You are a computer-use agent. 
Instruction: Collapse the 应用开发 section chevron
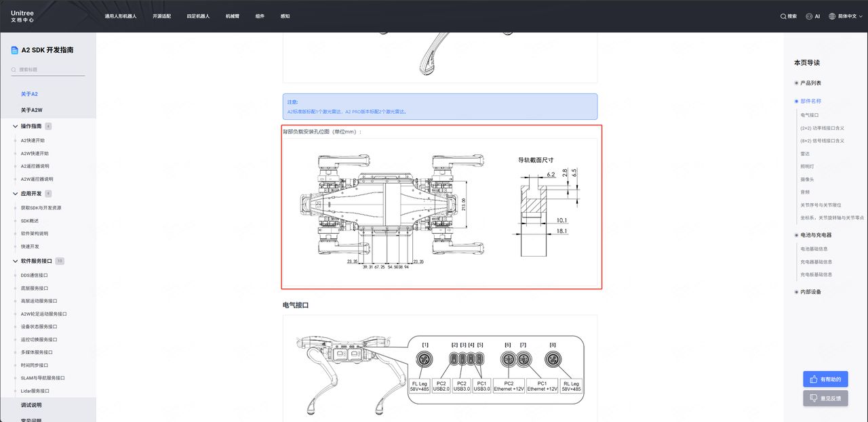pyautogui.click(x=15, y=193)
